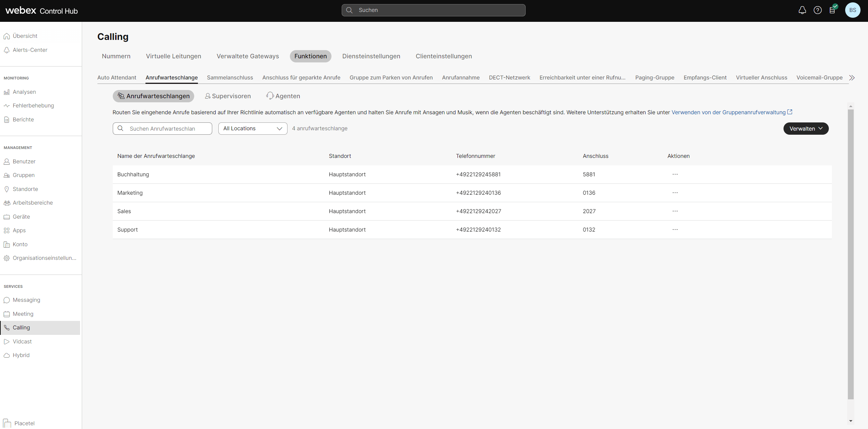Viewport: 868px width, 429px height.
Task: Show more feature tabs with double chevron
Action: click(852, 78)
